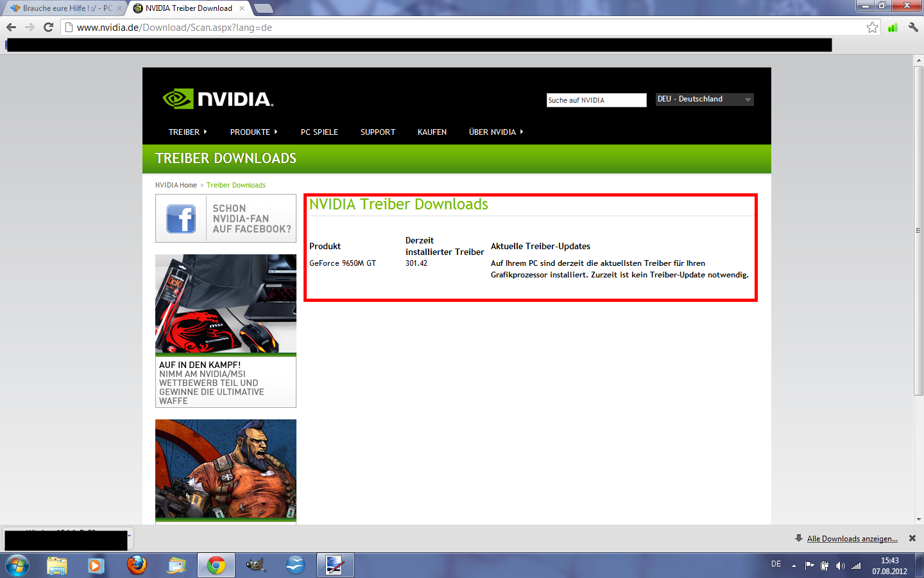Launch Windows Media Player from taskbar
The image size is (924, 578).
96,566
